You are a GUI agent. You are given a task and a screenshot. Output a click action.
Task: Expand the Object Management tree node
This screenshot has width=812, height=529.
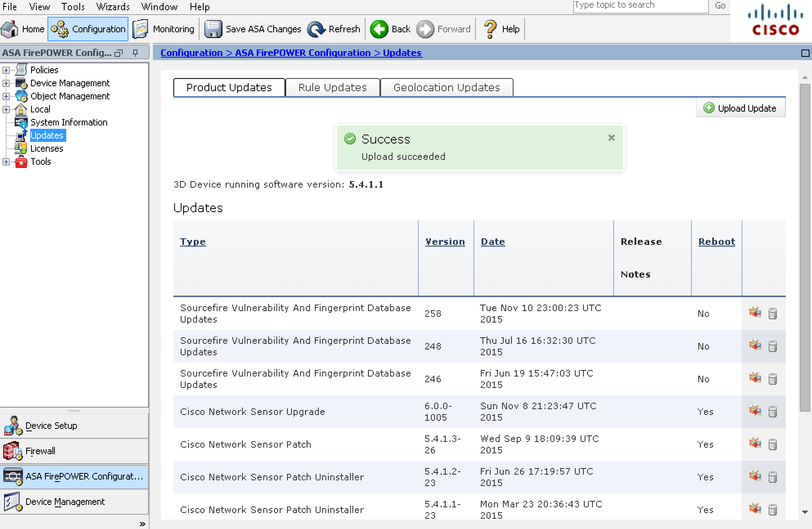(x=6, y=96)
